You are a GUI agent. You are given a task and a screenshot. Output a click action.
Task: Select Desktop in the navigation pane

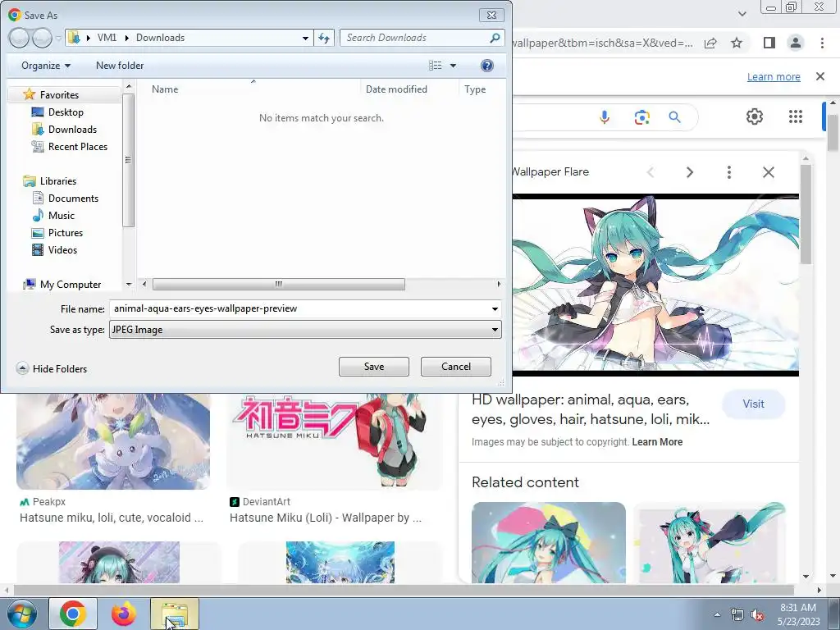pos(66,112)
